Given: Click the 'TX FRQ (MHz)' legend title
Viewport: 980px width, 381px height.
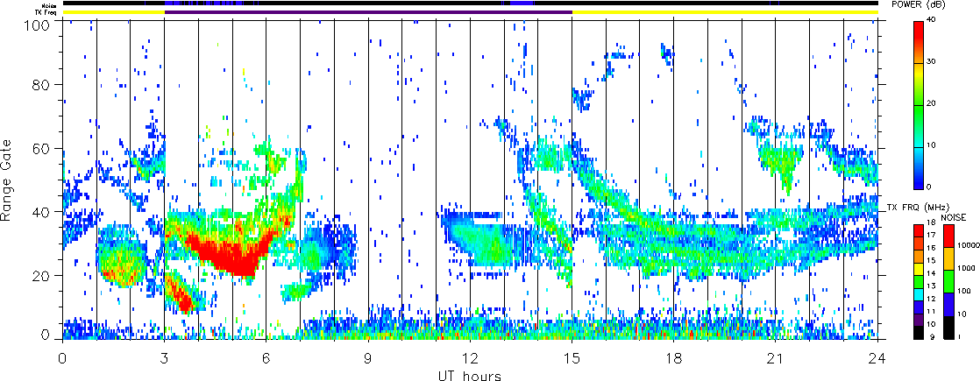Looking at the screenshot, I should [919, 208].
